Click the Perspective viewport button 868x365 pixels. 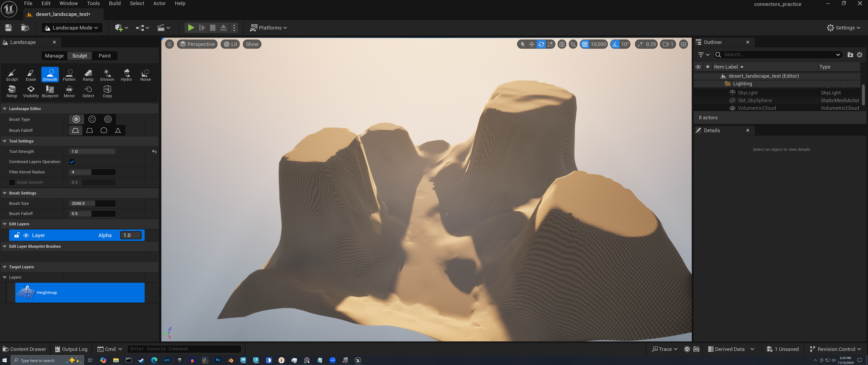coord(197,44)
